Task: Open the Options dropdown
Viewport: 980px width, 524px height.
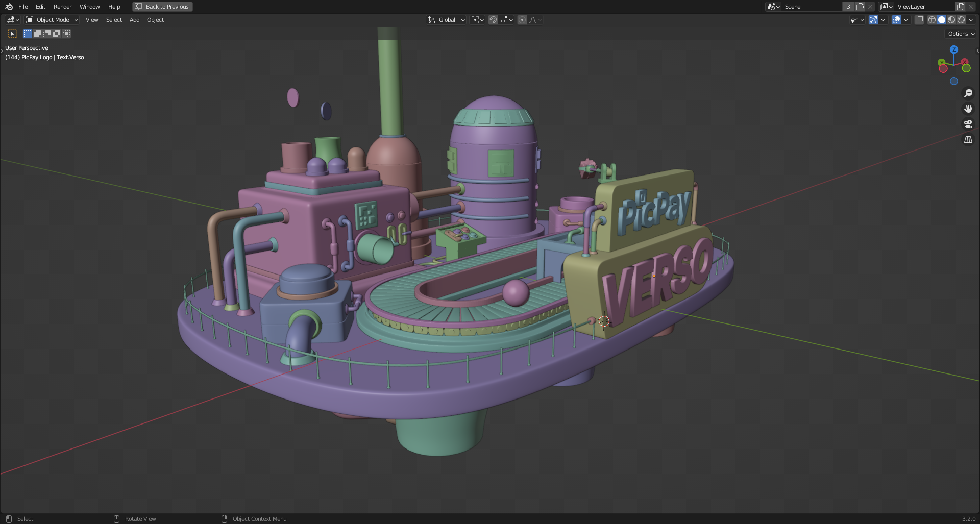Action: pos(961,34)
